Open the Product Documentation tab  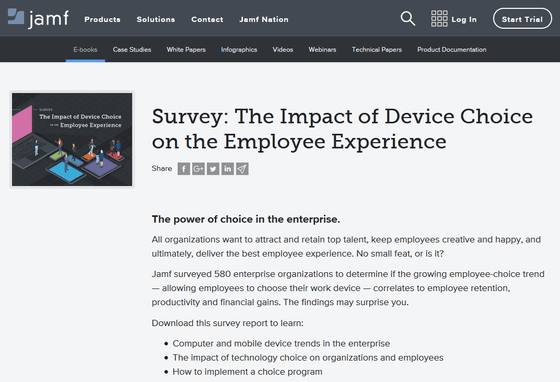[x=452, y=50]
